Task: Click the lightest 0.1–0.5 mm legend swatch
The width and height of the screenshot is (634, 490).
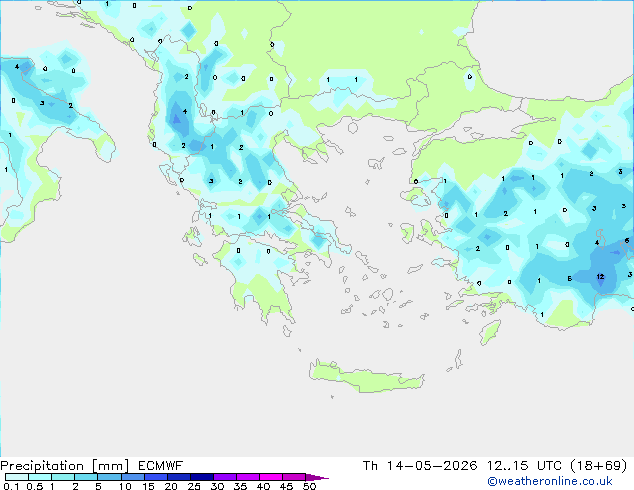Action: tap(17, 477)
